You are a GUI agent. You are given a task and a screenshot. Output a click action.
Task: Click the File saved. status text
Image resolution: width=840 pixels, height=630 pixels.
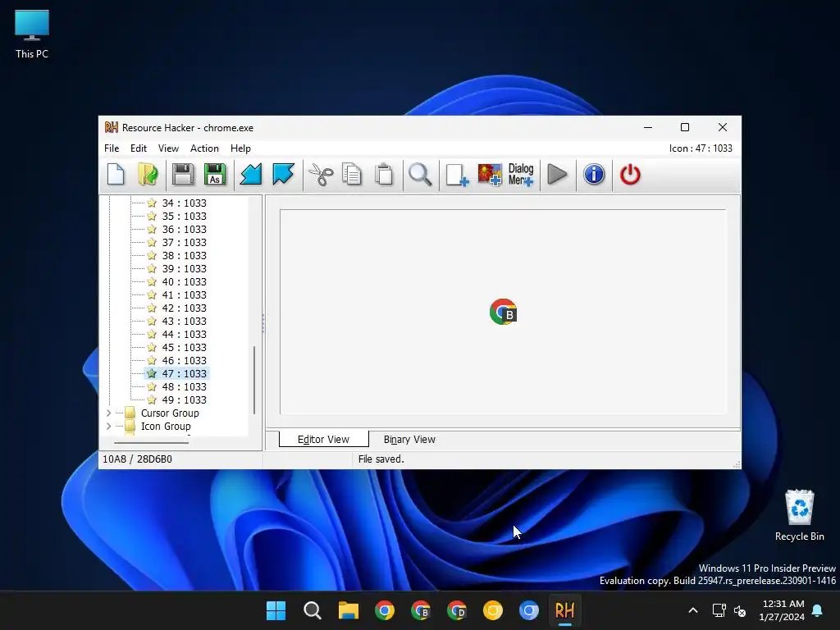(x=381, y=459)
